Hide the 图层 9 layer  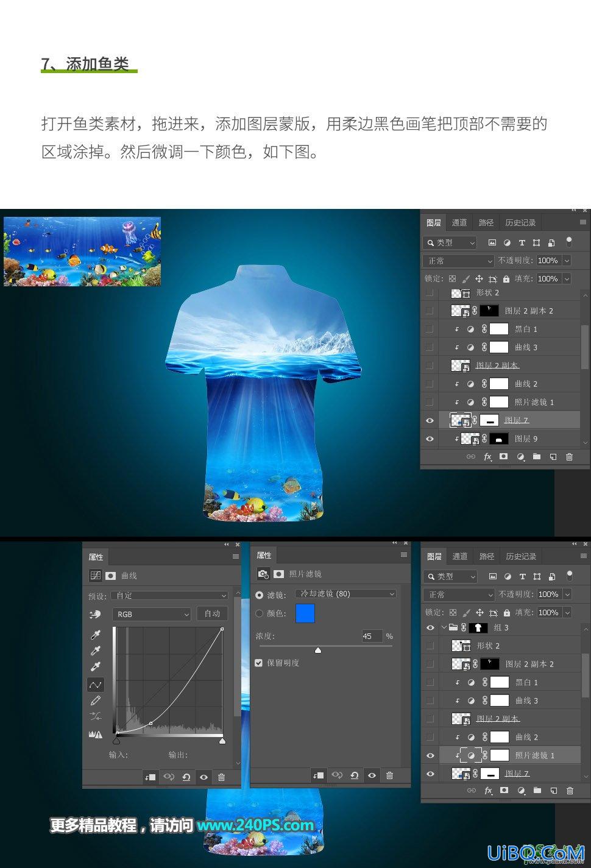coord(430,439)
